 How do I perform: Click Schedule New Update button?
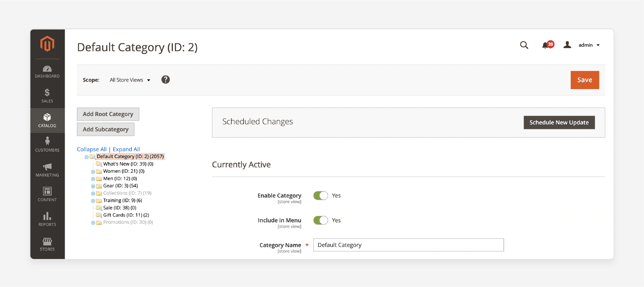[x=559, y=122]
